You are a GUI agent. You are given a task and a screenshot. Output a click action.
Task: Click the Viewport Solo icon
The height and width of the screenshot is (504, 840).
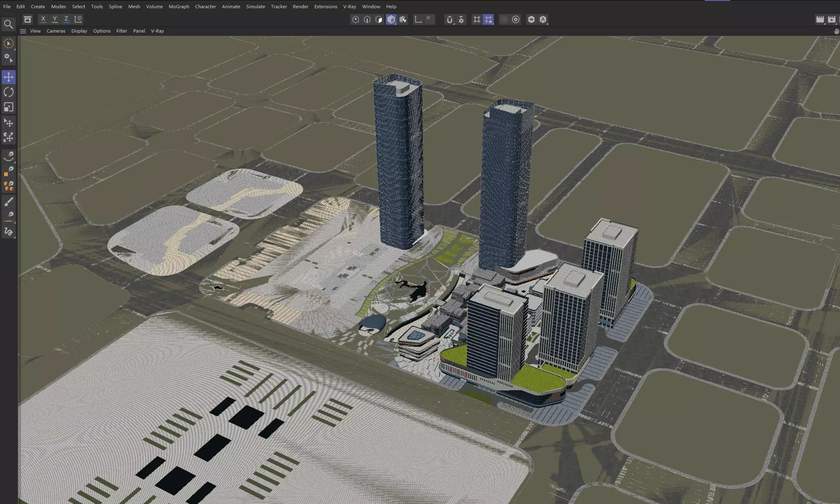click(516, 19)
